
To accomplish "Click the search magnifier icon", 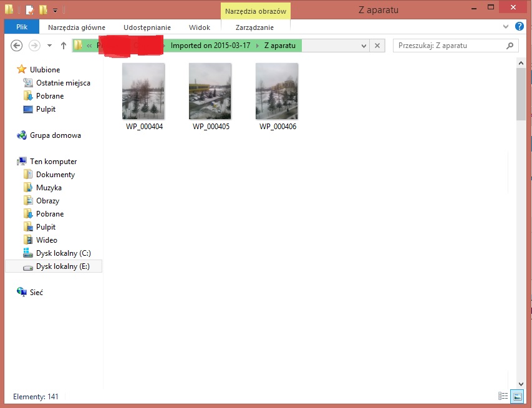I will pyautogui.click(x=510, y=46).
